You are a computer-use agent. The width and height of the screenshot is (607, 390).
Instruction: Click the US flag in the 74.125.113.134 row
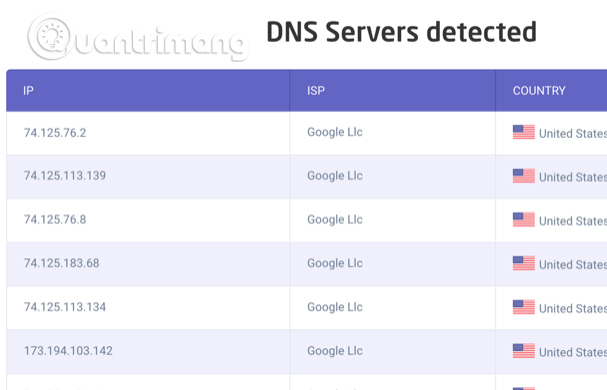pos(524,307)
